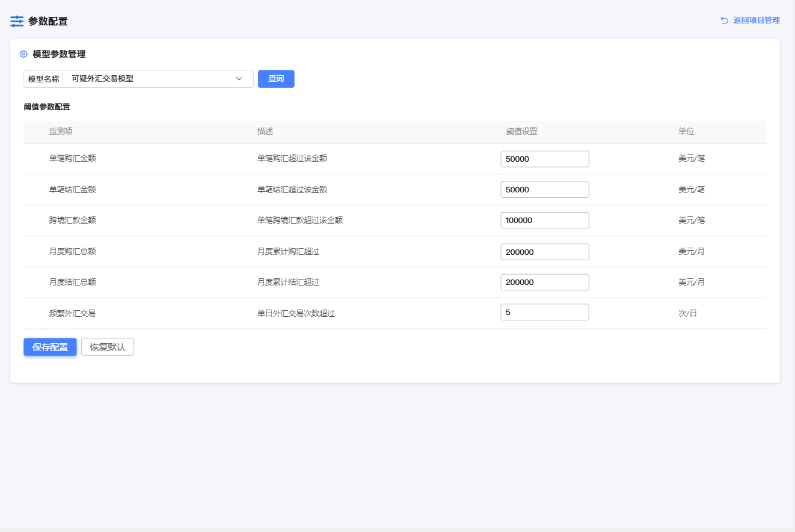
Task: Click the 参数配置 sliders icon
Action: 17,21
